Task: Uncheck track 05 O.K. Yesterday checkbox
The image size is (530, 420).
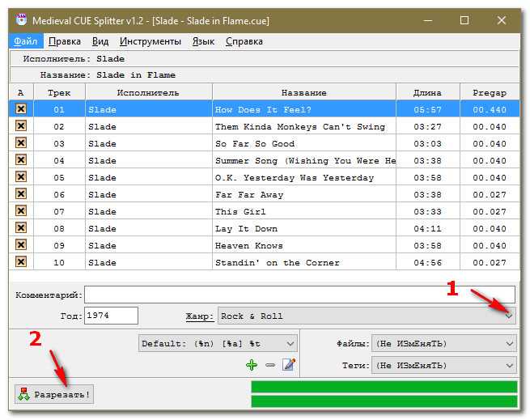Action: click(21, 176)
